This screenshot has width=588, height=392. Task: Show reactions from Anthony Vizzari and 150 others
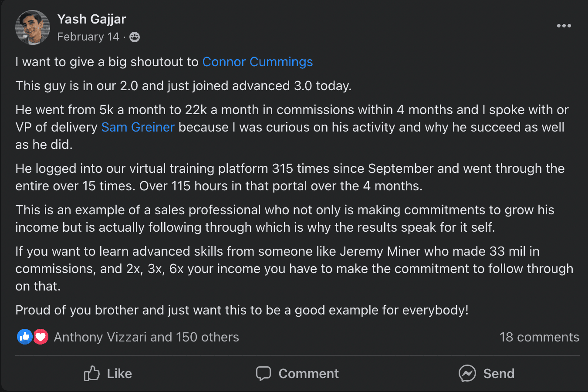146,337
